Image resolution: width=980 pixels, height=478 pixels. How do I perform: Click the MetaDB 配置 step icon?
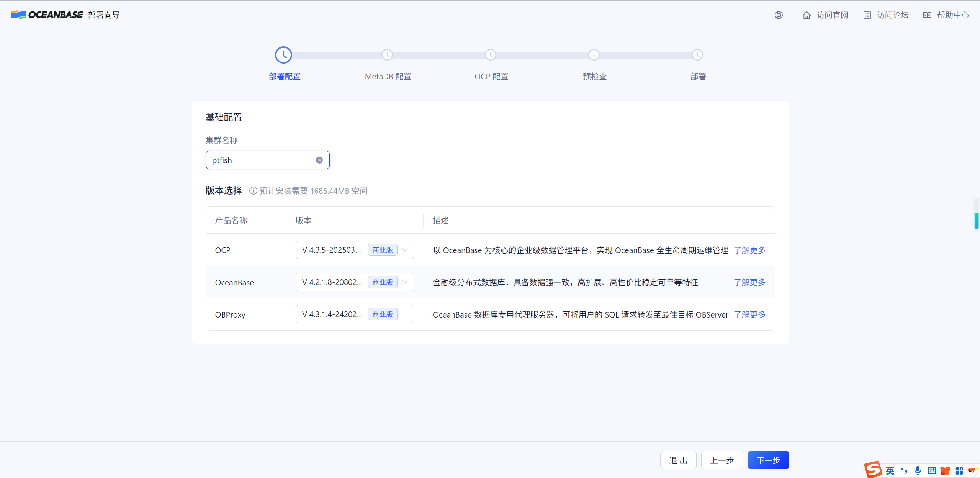click(x=387, y=55)
